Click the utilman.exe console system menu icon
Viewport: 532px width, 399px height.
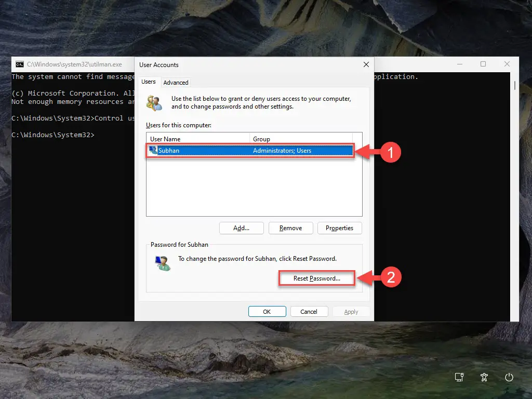coord(19,64)
